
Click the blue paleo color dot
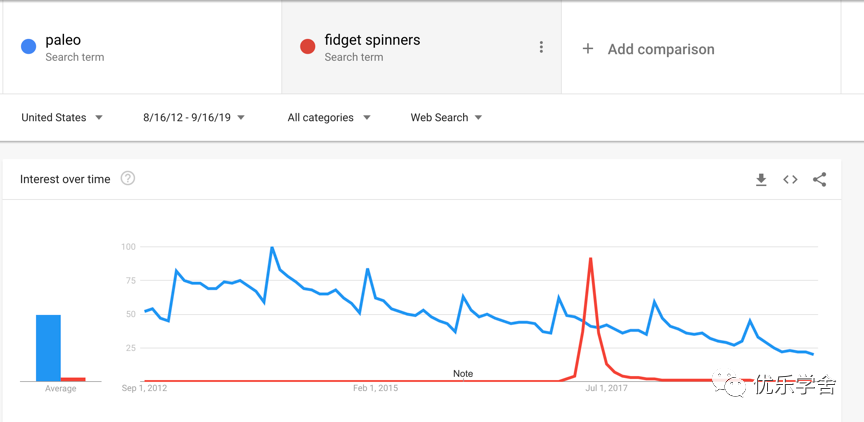(x=29, y=46)
